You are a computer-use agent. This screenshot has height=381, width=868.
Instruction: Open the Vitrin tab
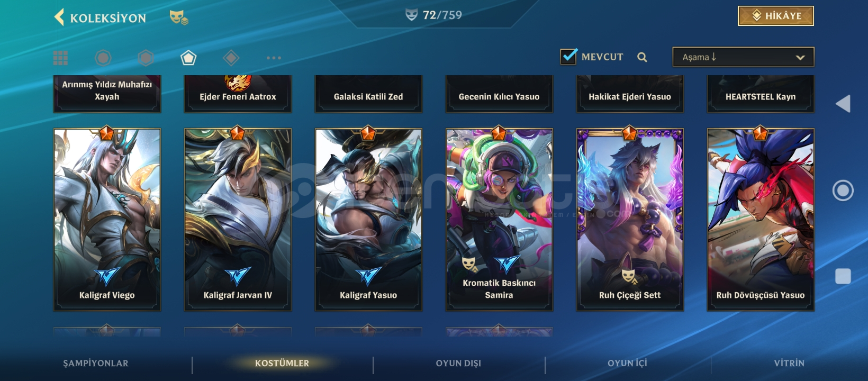tap(789, 364)
